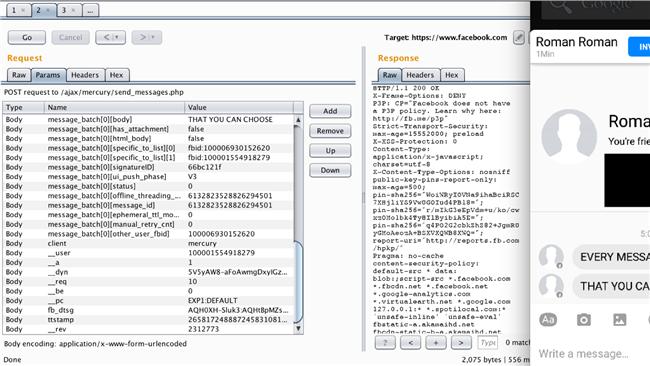Switch to Repeater tab 3
This screenshot has height=366, width=650.
pyautogui.click(x=69, y=10)
